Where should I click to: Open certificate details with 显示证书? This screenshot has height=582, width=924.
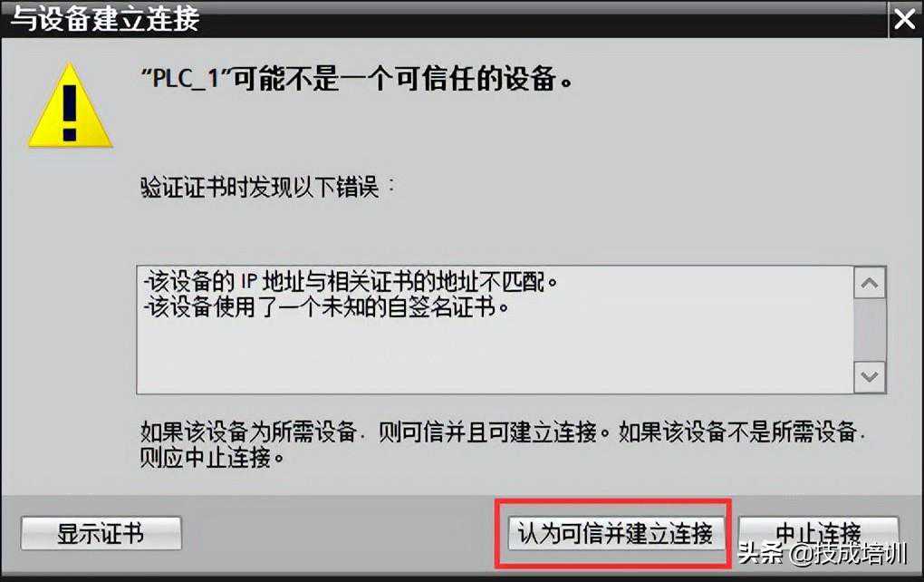point(101,533)
